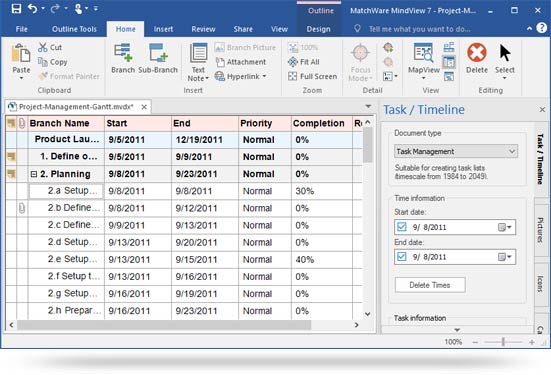Switch to the View tab
Viewport: 551px width, 375px height.
(279, 29)
